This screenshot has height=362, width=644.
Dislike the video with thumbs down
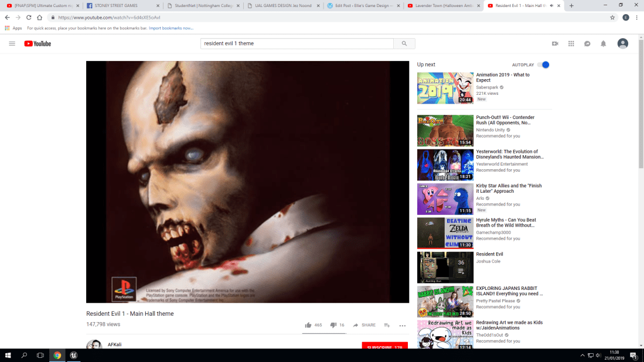[333, 325]
